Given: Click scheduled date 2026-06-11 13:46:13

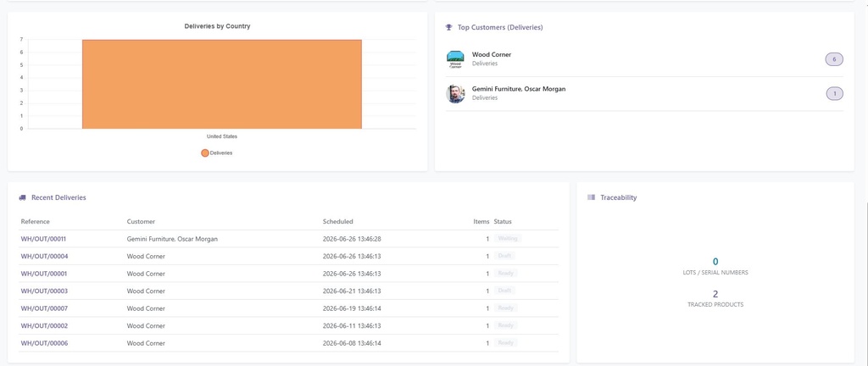Looking at the screenshot, I should pyautogui.click(x=352, y=325).
